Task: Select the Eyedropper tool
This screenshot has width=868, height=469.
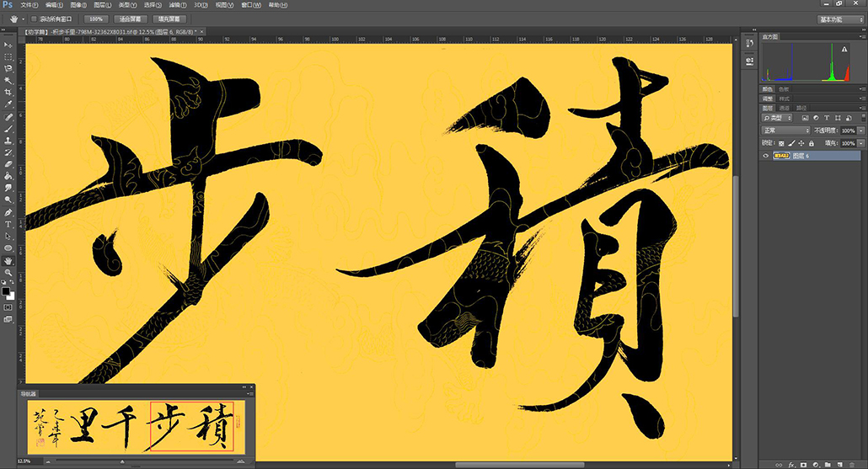Action: click(x=8, y=104)
